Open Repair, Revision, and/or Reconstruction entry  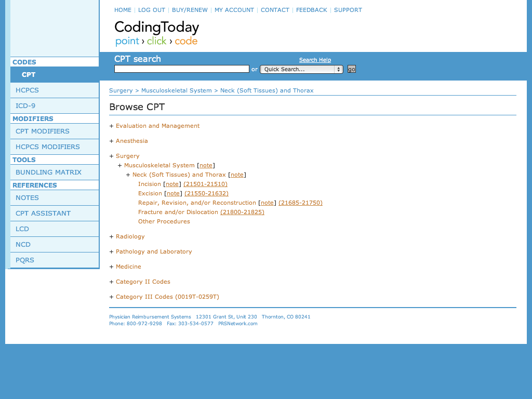coord(197,203)
